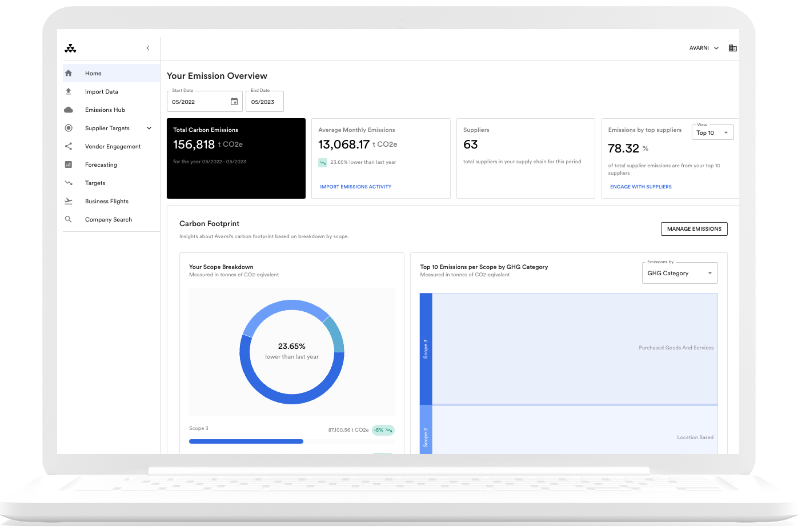Open Targets page from sidebar
The width and height of the screenshot is (798, 532).
[95, 183]
